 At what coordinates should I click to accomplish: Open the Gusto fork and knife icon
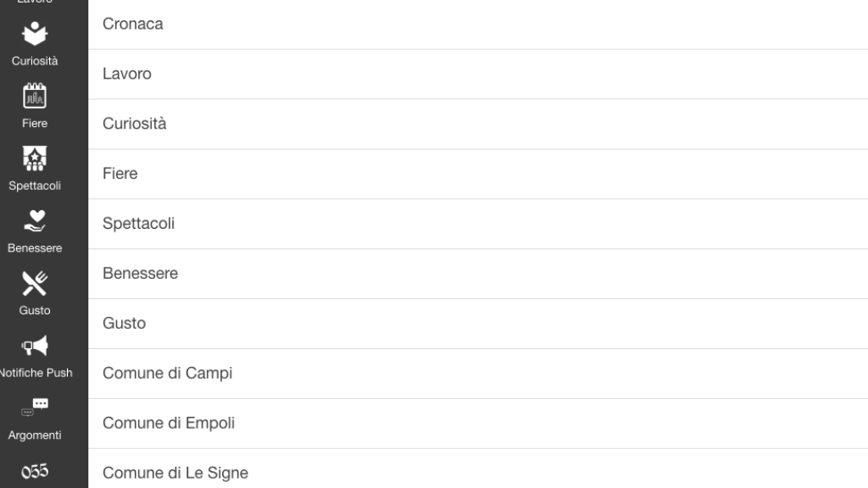click(x=34, y=283)
